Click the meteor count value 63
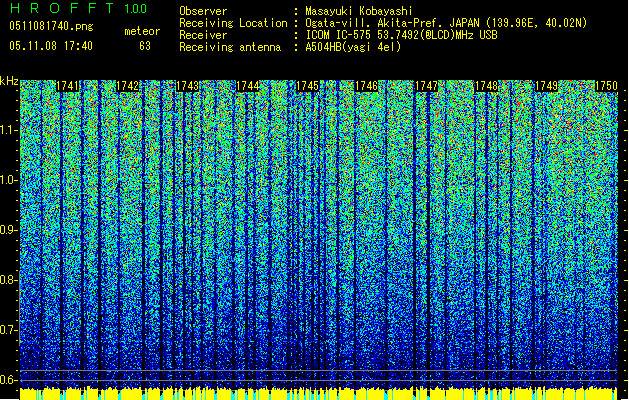 (x=145, y=46)
